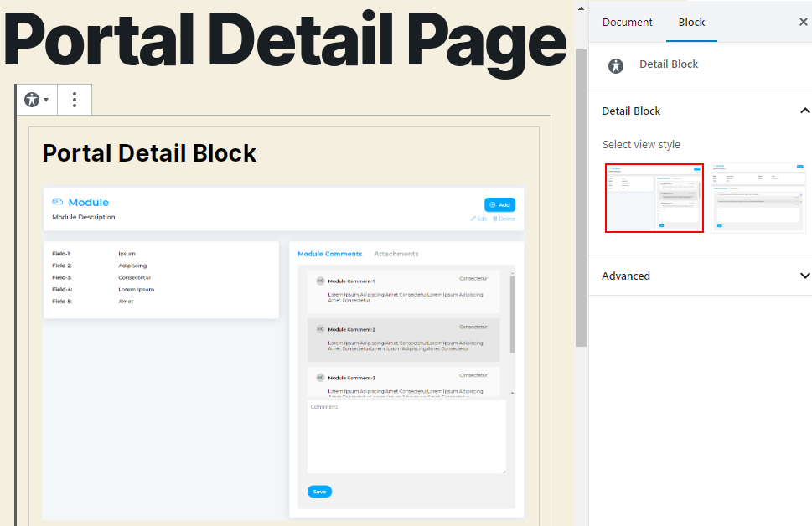Choose the second stacked view style thumbnail
This screenshot has height=526, width=812.
[x=758, y=198]
